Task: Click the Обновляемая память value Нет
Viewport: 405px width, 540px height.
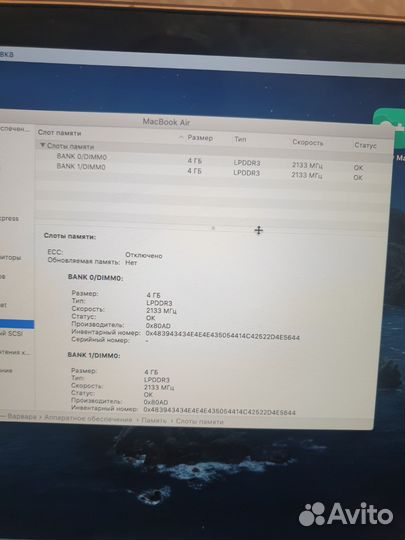Action: [x=131, y=262]
